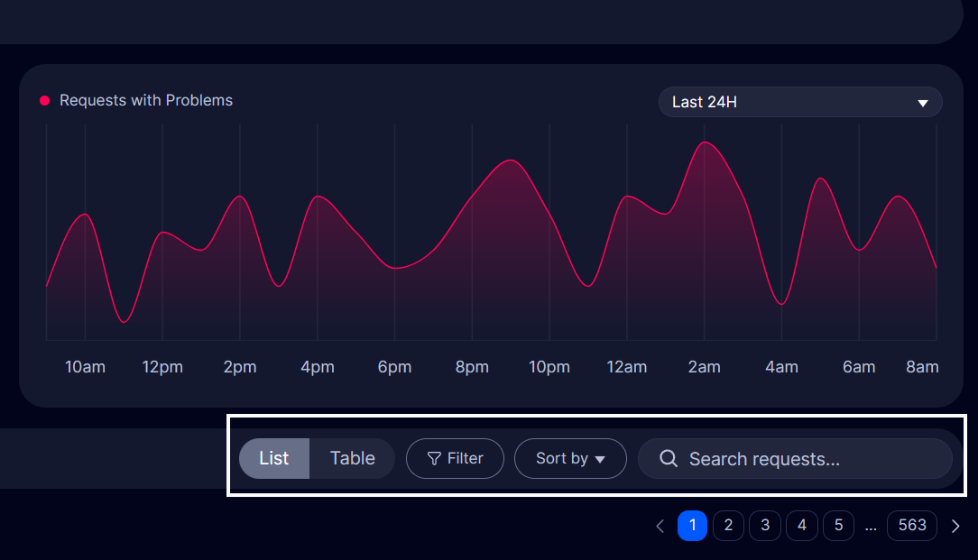This screenshot has height=560, width=978.
Task: Click the funnel icon in Filter button
Action: [x=434, y=458]
